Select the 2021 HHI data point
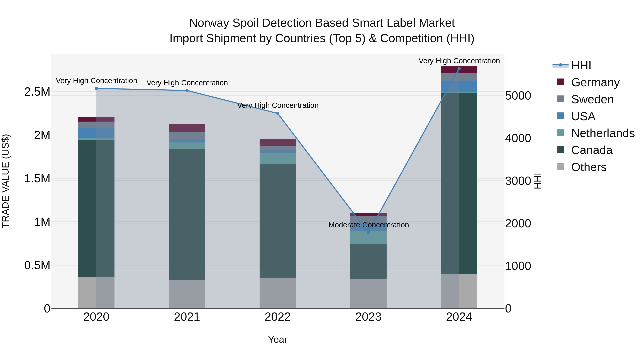The width and height of the screenshot is (644, 362). point(187,90)
